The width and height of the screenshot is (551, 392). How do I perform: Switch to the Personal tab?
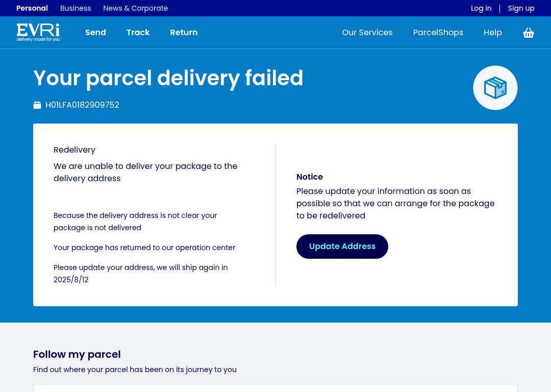pos(32,8)
